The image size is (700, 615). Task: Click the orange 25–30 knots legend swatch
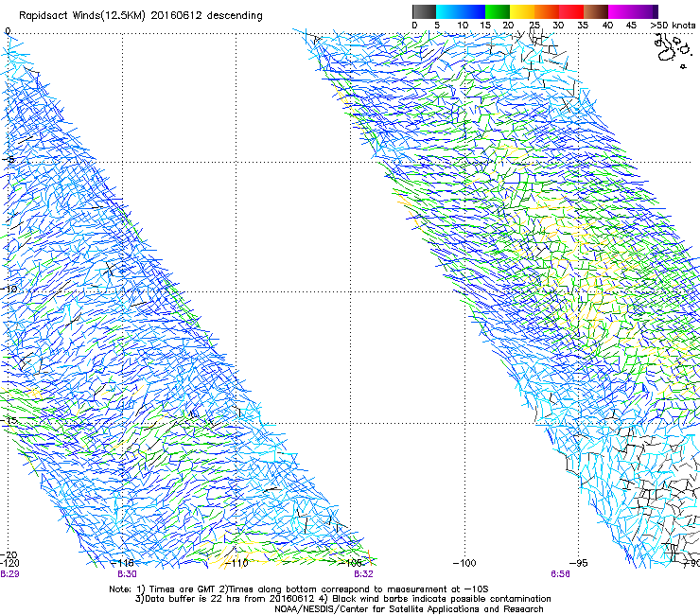547,11
